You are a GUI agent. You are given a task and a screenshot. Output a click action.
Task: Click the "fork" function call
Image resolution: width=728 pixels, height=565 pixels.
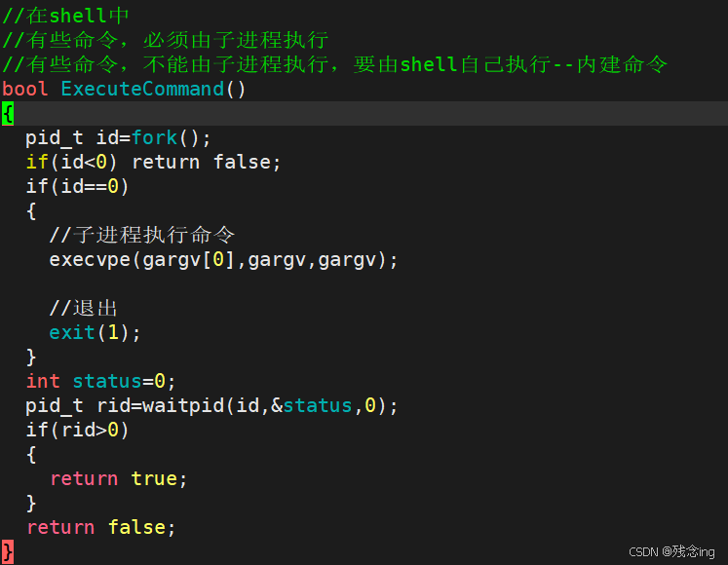(x=154, y=138)
